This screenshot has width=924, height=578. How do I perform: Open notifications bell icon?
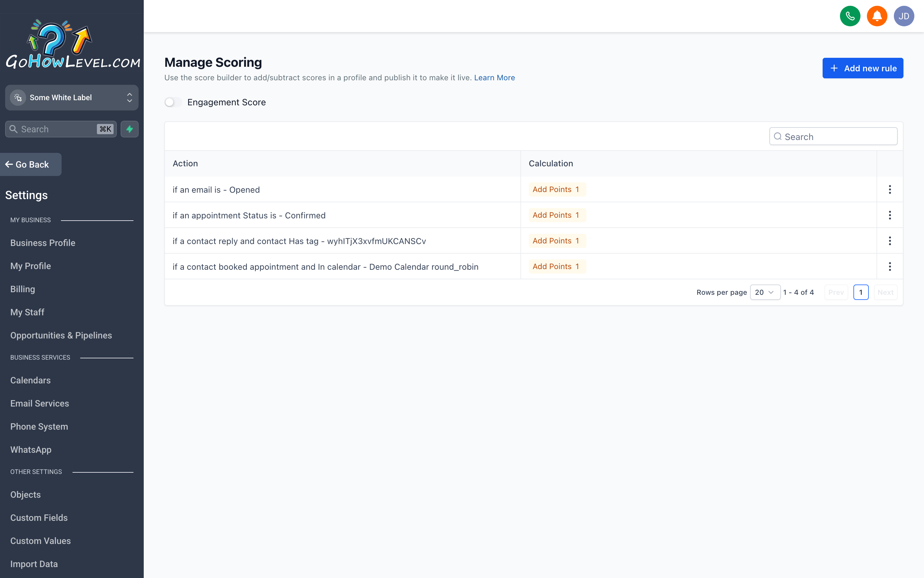[877, 16]
